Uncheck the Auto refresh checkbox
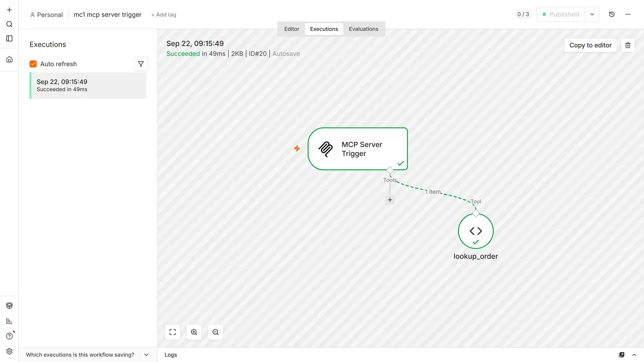 pos(33,64)
